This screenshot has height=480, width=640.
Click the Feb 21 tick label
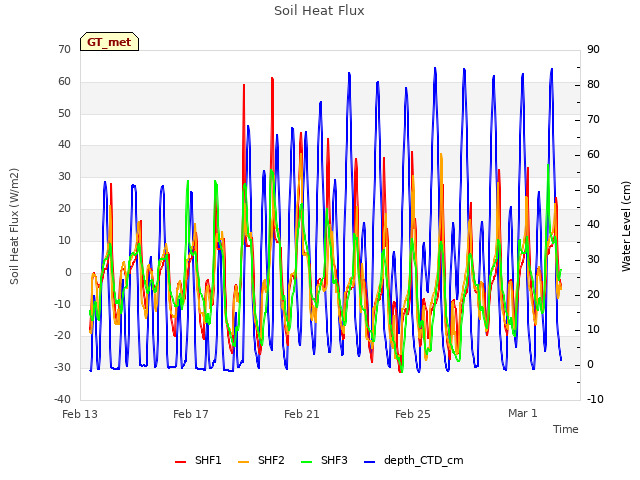coord(302,414)
